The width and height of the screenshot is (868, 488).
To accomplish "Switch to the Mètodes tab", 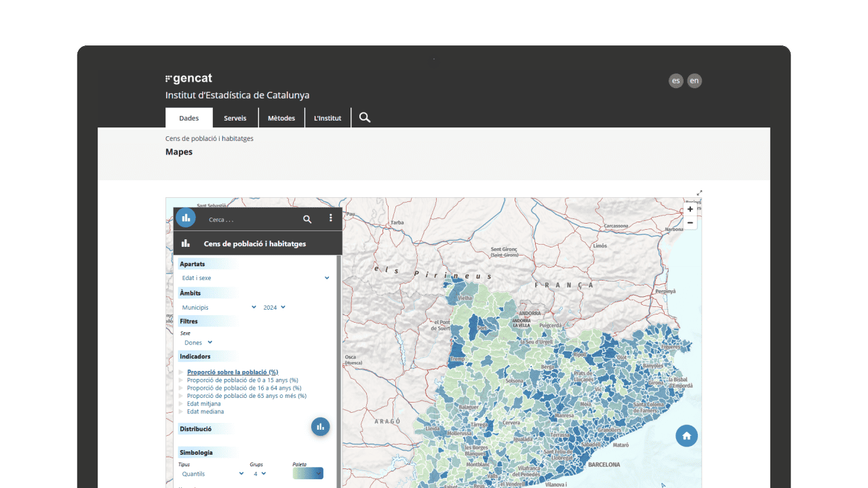I will tap(281, 117).
